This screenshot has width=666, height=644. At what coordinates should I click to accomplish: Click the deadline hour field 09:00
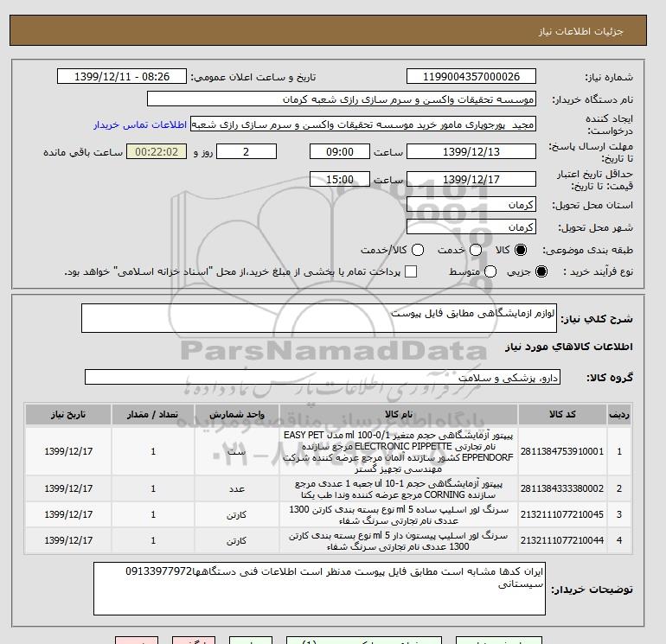click(x=339, y=151)
